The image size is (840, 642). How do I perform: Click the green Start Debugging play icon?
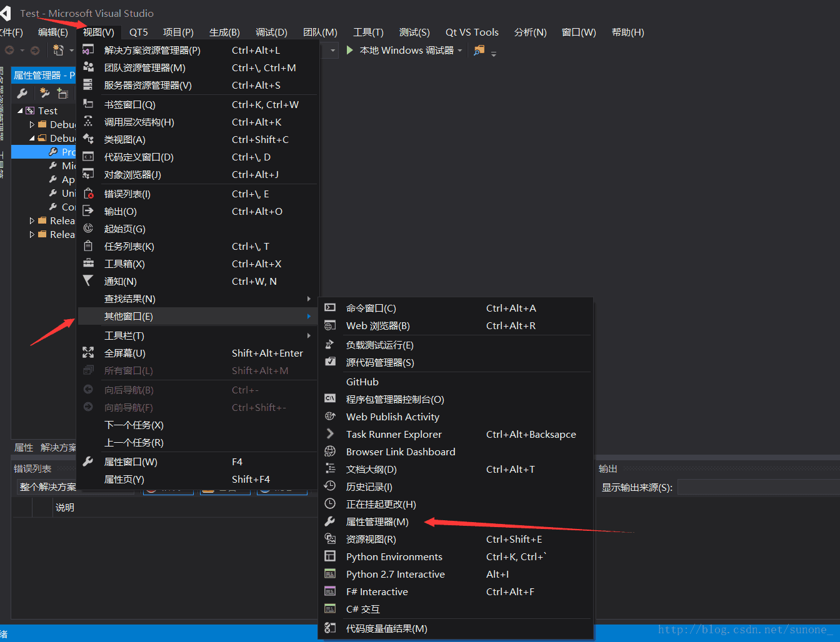point(350,50)
